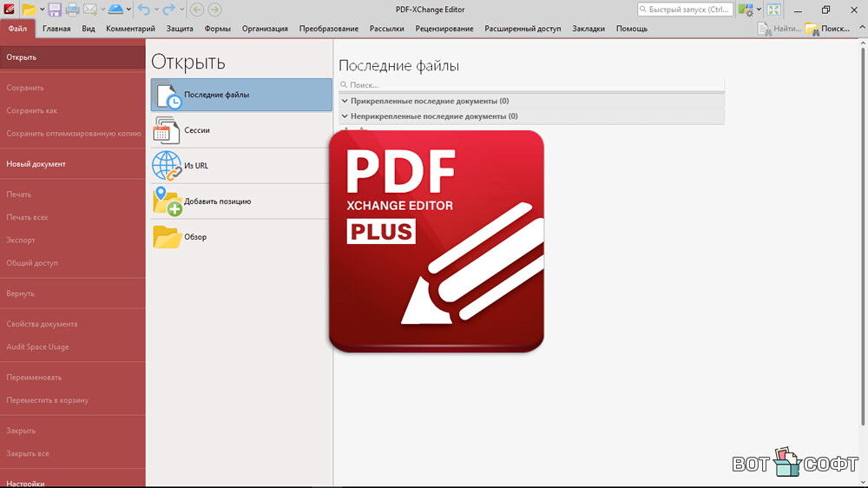Click the Поиск button in top right

[827, 29]
